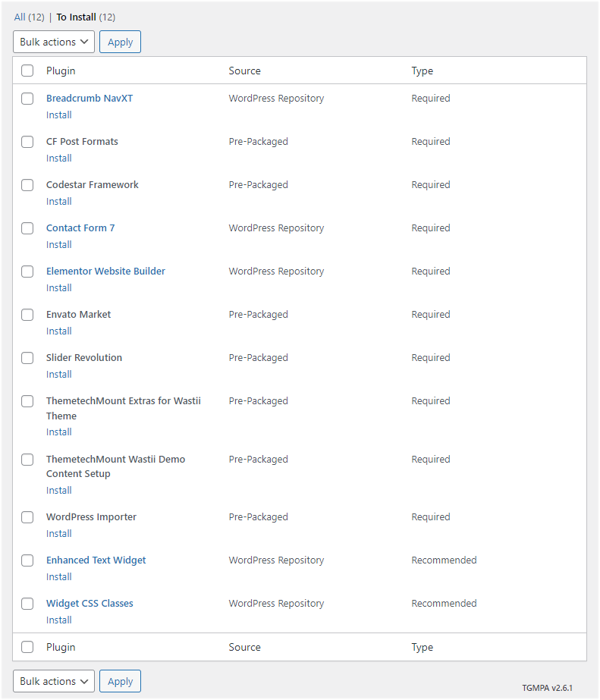
Task: Tick the ThemetechMount Wastii Demo Content checkbox
Action: [27, 460]
